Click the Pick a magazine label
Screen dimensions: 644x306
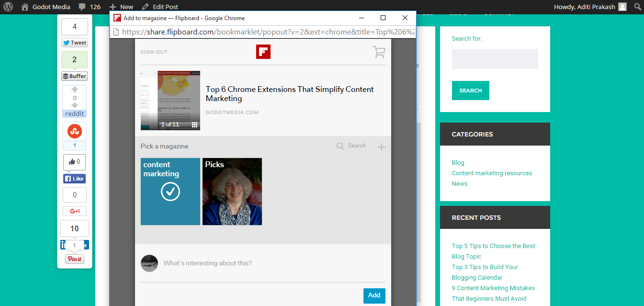[164, 147]
